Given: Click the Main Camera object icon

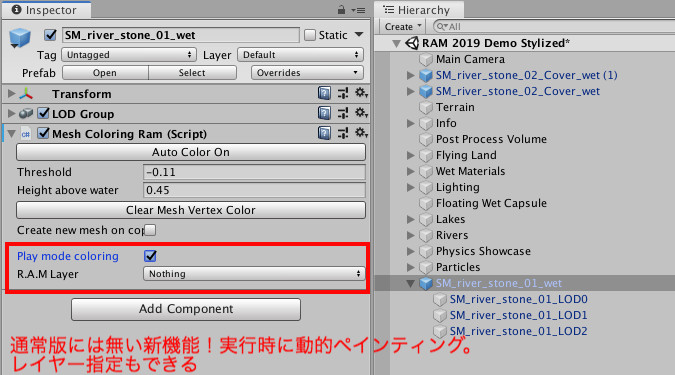Looking at the screenshot, I should 426,59.
